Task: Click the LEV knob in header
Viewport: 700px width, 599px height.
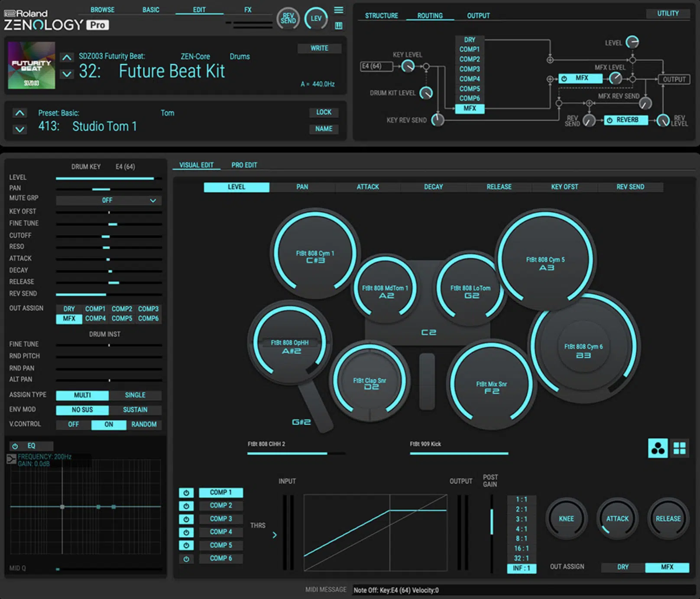Action: [316, 19]
